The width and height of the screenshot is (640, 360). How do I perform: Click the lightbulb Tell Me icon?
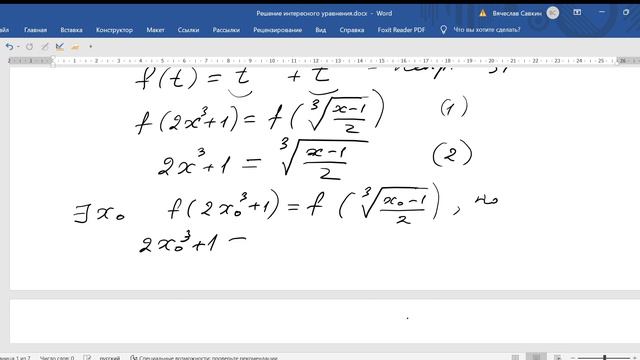(444, 30)
